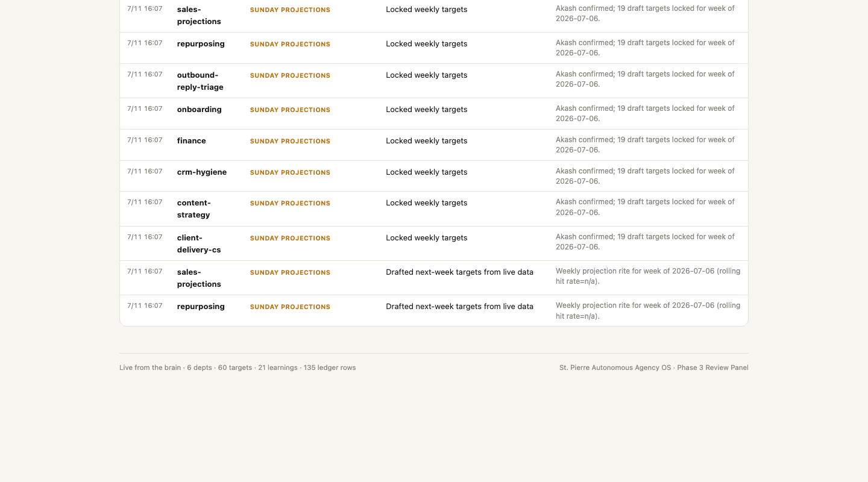
Task: Click Sunday Projections tag in client-delivery-cs row
Action: 290,238
